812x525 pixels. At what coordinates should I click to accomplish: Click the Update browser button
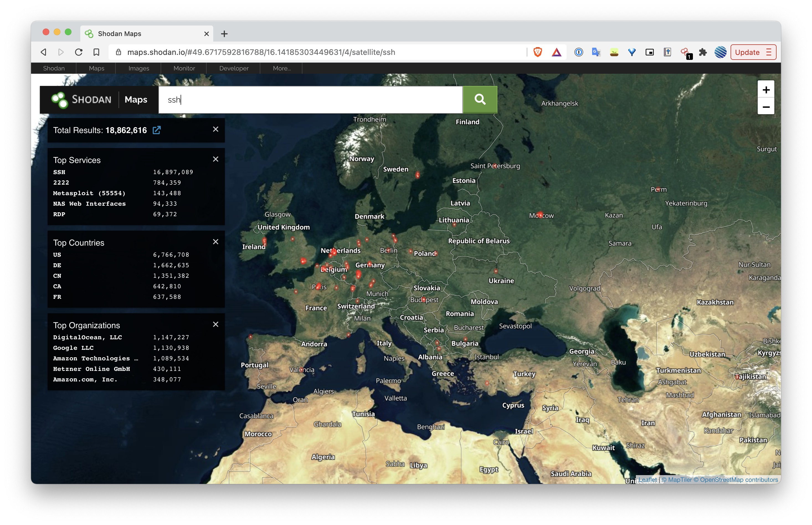tap(747, 52)
